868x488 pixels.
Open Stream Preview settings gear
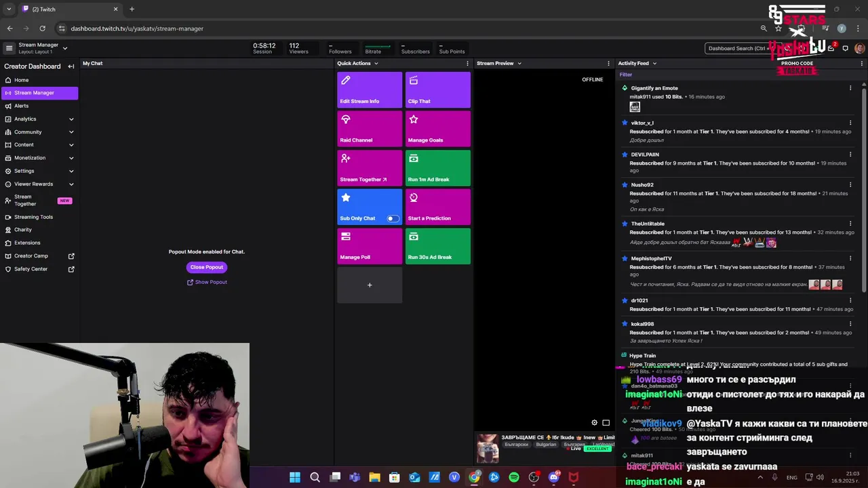pos(594,423)
